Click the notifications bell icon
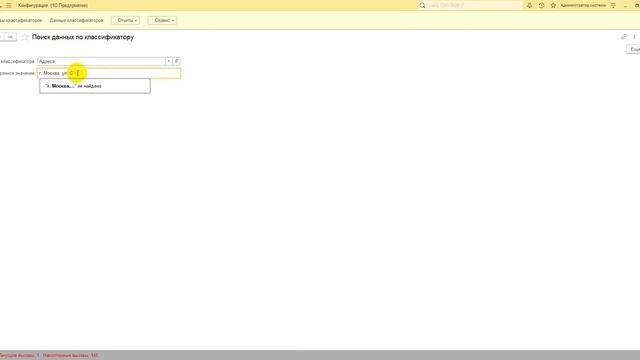This screenshot has width=640, height=360. click(529, 5)
